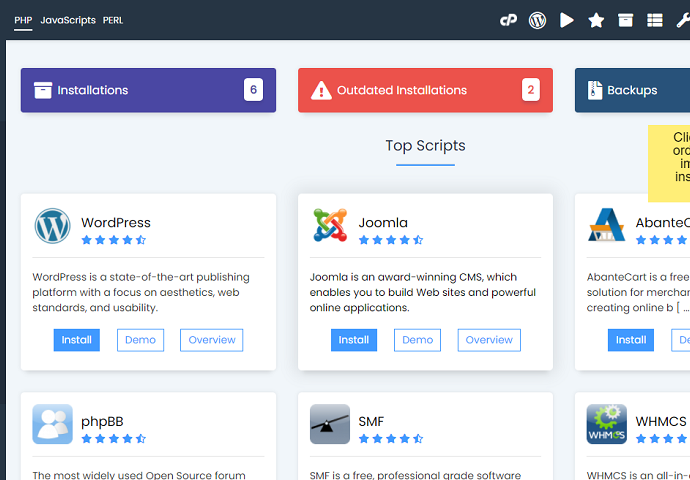Click the outdated count badge 2
Viewport: 690px width, 480px height.
pos(531,90)
